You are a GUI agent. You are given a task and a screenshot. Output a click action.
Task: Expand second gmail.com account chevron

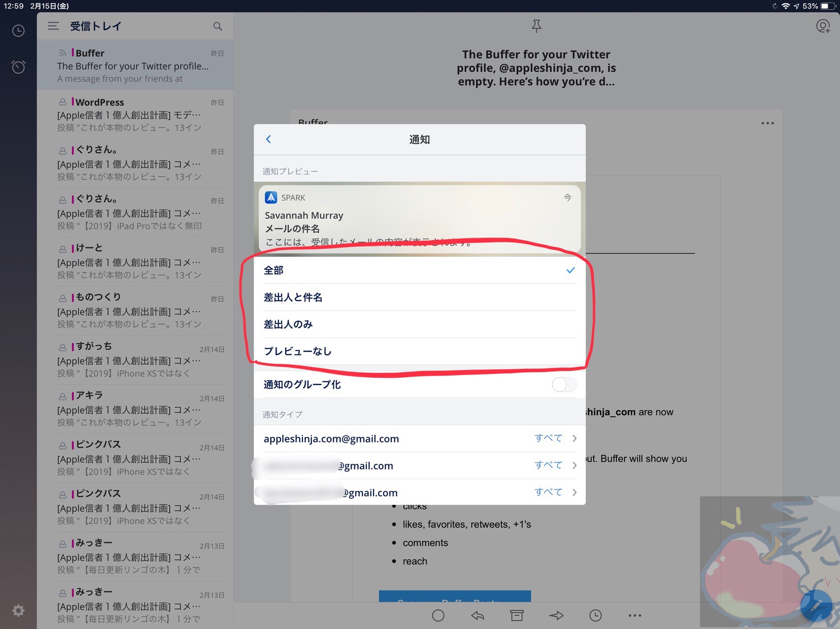pos(575,465)
